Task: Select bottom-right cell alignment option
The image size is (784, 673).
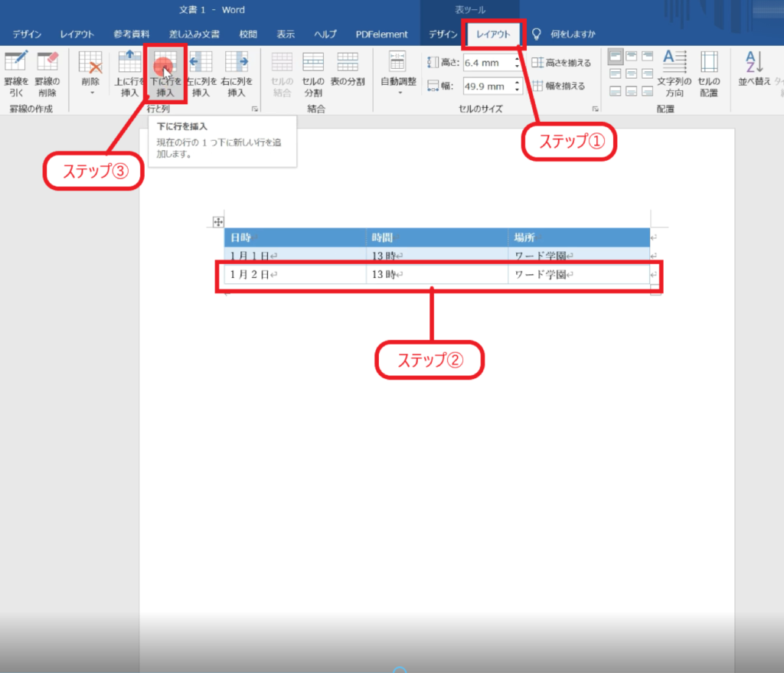Action: click(648, 91)
